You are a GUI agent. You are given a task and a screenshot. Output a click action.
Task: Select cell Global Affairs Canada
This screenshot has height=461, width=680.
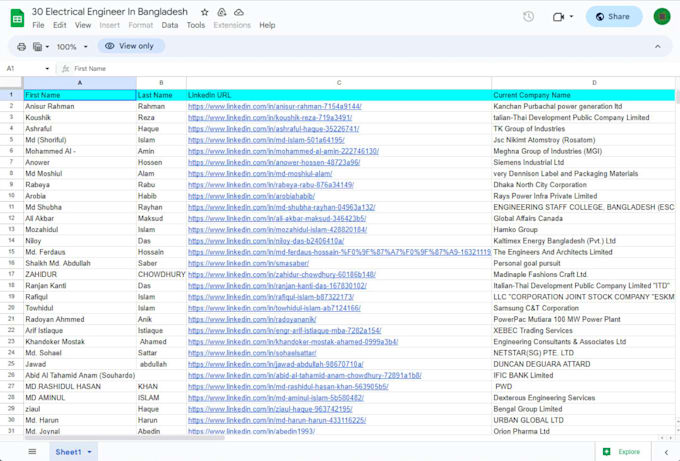584,218
